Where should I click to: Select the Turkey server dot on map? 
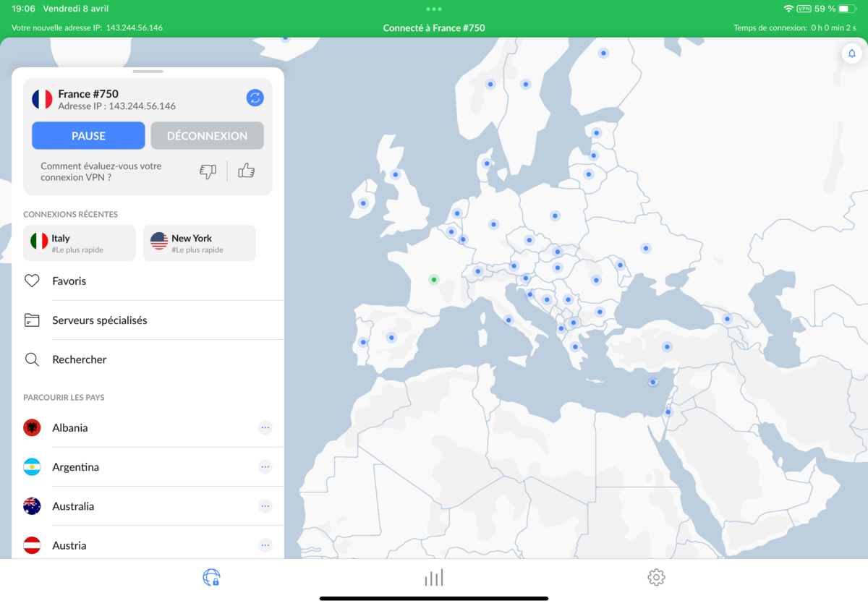point(667,346)
